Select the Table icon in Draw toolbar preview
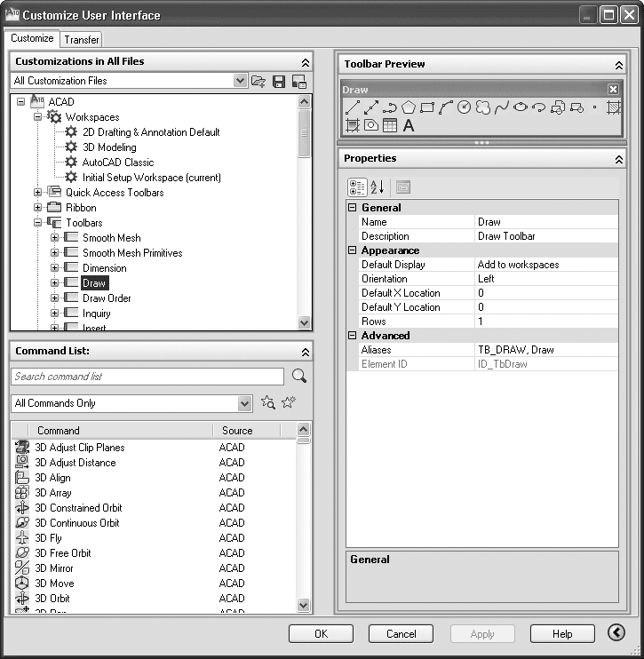644x659 pixels. (x=390, y=126)
